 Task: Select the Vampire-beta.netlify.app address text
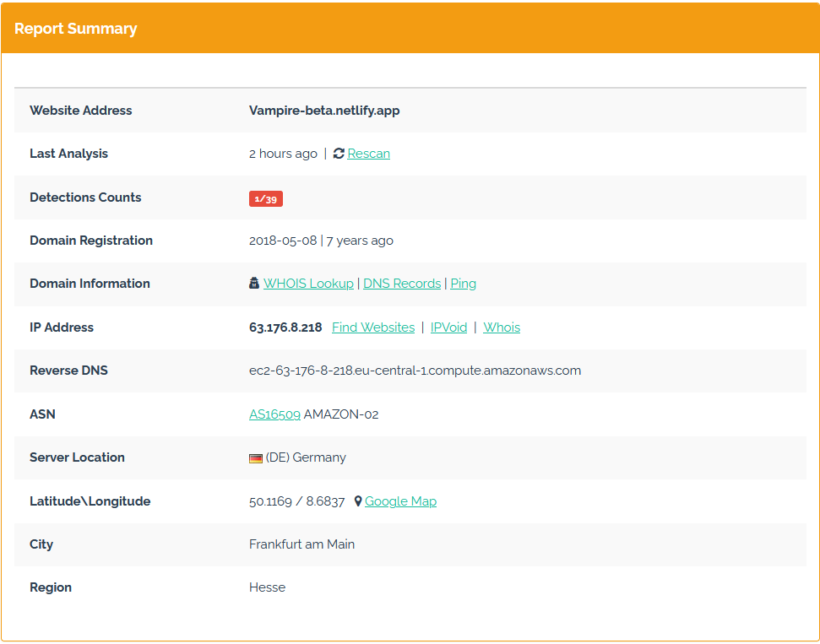point(324,111)
